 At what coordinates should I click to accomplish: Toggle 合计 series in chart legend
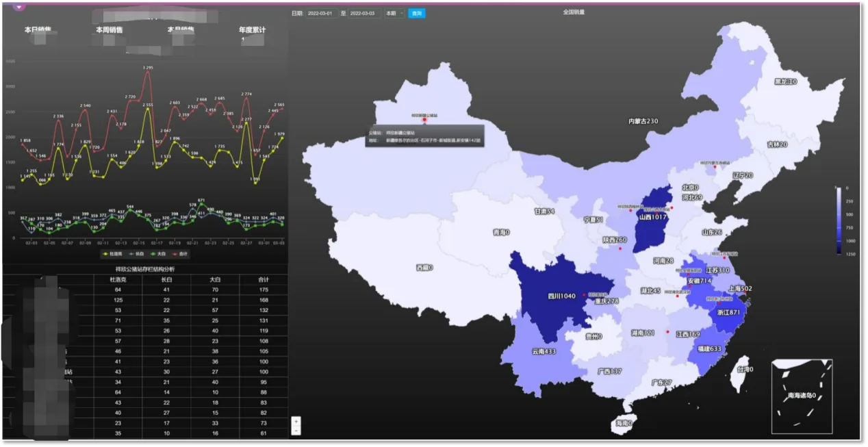point(181,254)
